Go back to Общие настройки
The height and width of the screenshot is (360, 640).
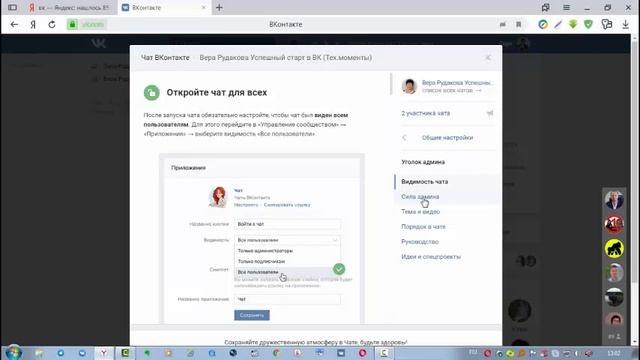coord(447,138)
